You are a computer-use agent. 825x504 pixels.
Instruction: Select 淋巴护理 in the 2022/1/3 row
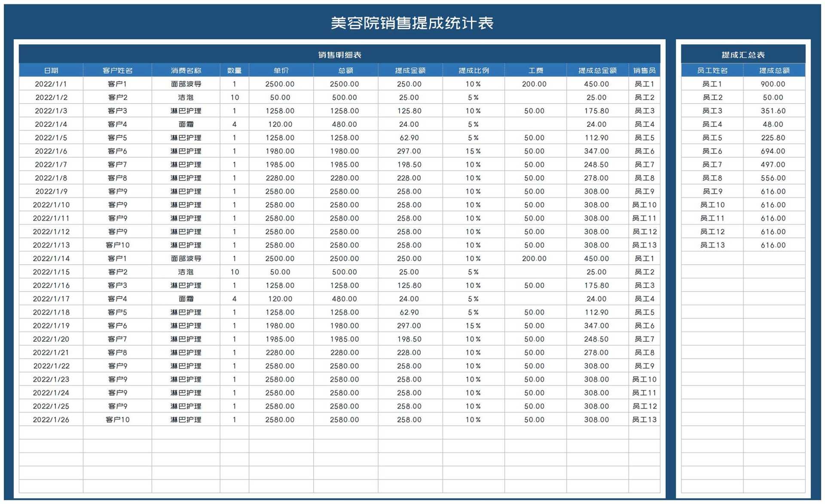tap(186, 110)
